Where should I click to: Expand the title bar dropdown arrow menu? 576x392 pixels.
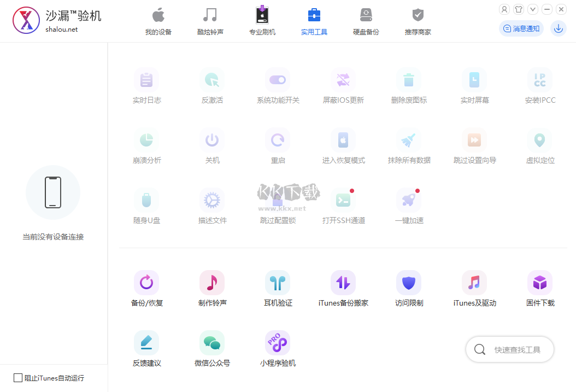[x=533, y=9]
